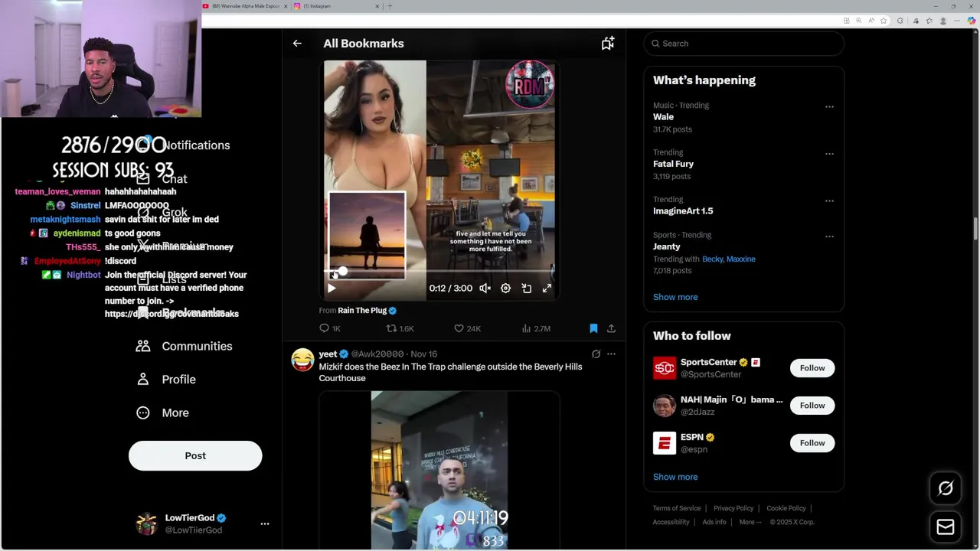
Task: Open more options for ImagineArt 1.5
Action: [x=829, y=201]
